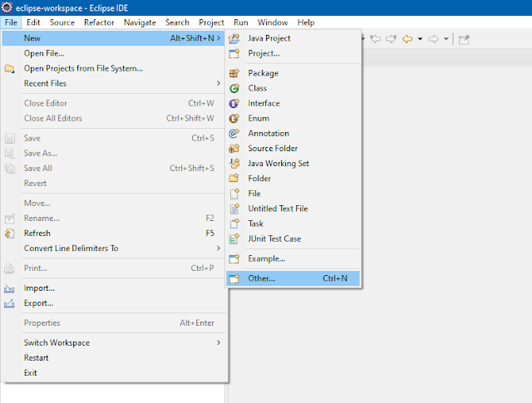The width and height of the screenshot is (532, 403).
Task: Choose Open File... from File menu
Action: pos(114,53)
